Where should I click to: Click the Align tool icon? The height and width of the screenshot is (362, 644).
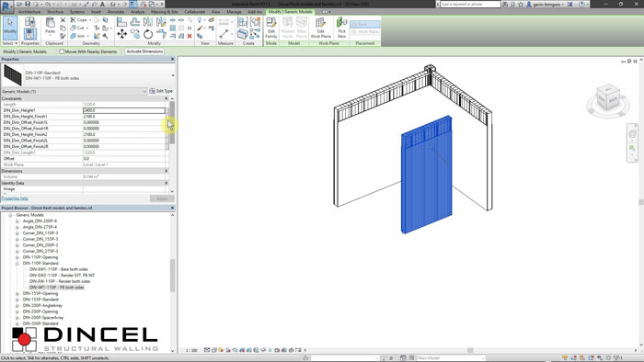122,22
